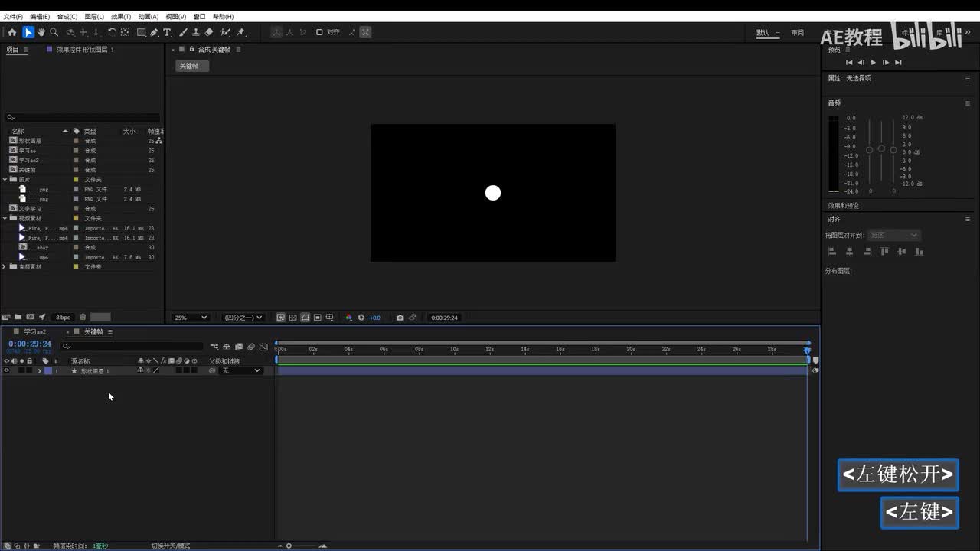980x551 pixels.
Task: Open the (四分之一) resolution dropdown
Action: coord(243,318)
